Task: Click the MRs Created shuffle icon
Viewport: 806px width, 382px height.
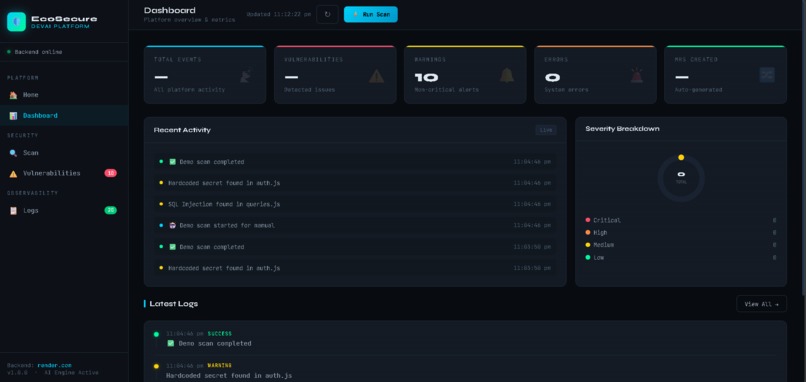Action: pos(767,75)
